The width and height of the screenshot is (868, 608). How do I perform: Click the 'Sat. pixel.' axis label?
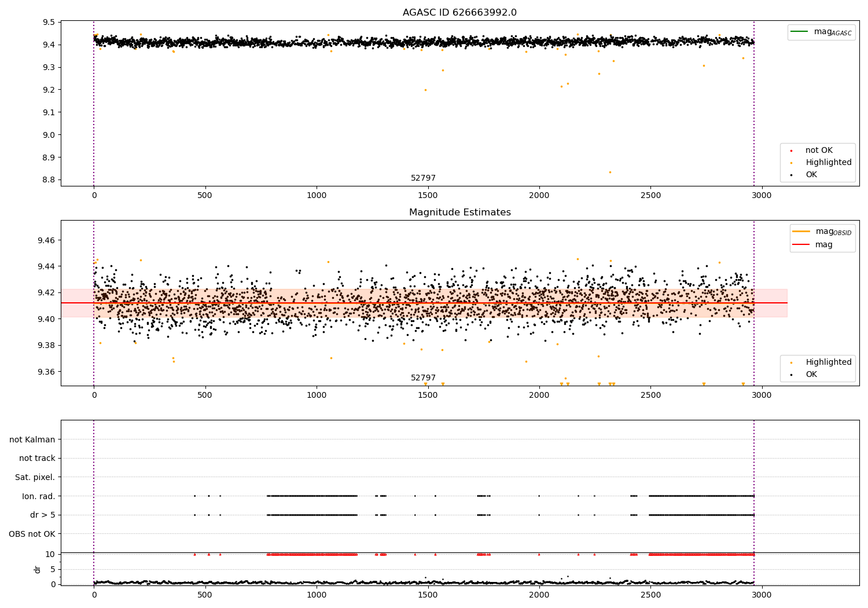click(35, 478)
